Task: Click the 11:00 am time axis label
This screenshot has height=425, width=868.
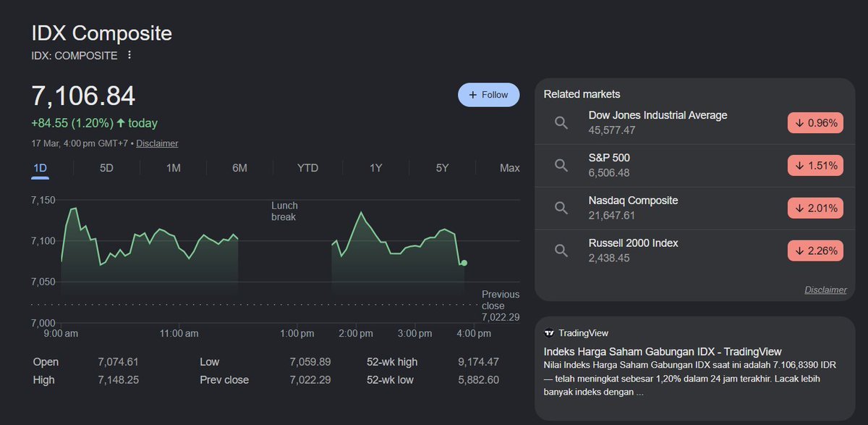Action: (x=179, y=334)
